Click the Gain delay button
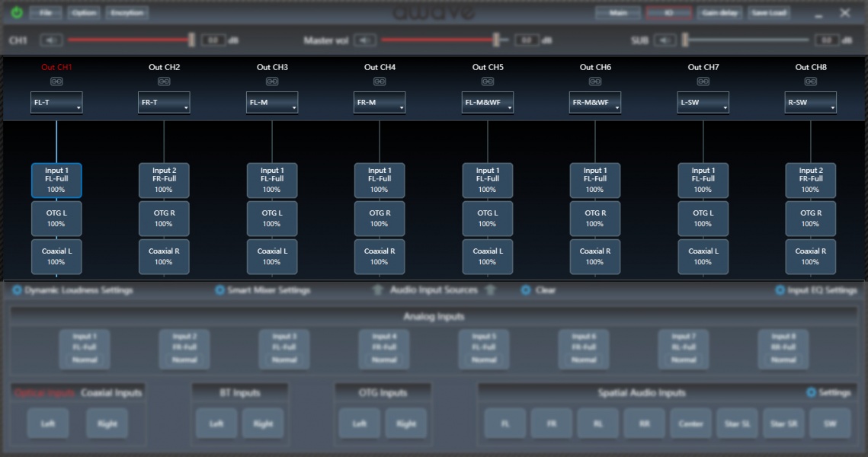This screenshot has height=457, width=868. tap(719, 13)
